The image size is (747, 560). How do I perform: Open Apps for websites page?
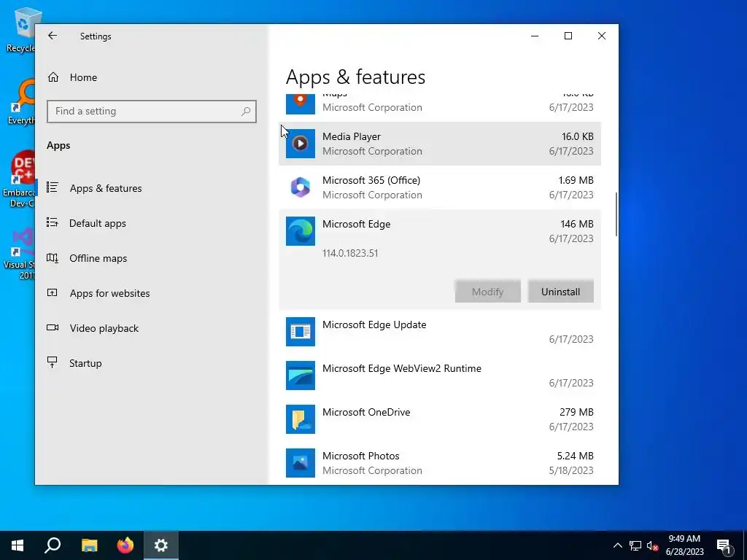point(109,293)
